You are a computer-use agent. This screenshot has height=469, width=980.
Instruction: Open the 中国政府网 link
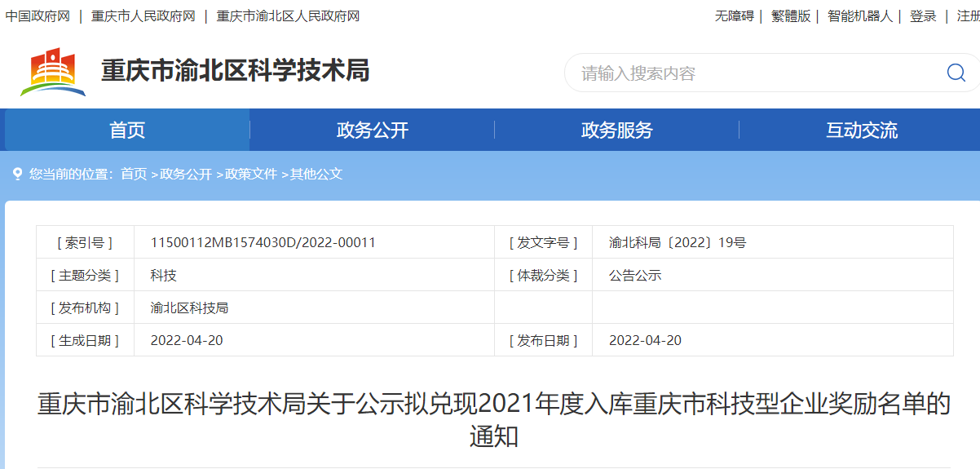(38, 16)
